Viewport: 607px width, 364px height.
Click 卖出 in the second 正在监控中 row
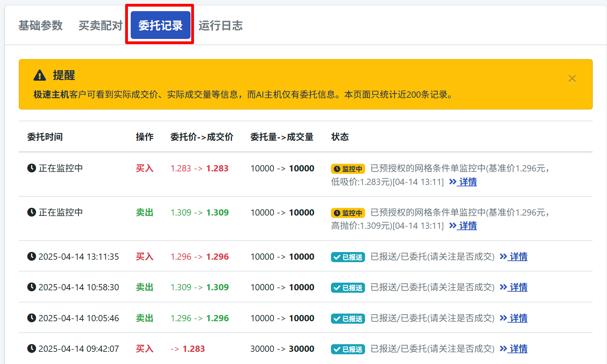[x=145, y=212]
